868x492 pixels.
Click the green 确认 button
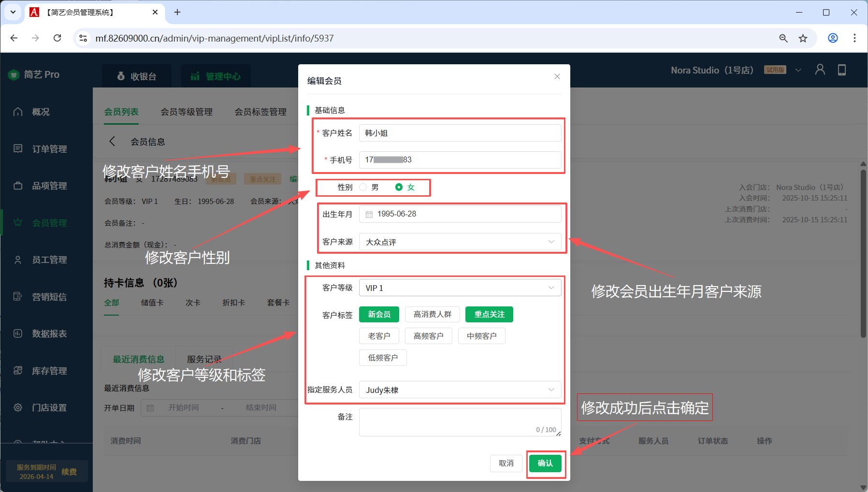click(545, 463)
